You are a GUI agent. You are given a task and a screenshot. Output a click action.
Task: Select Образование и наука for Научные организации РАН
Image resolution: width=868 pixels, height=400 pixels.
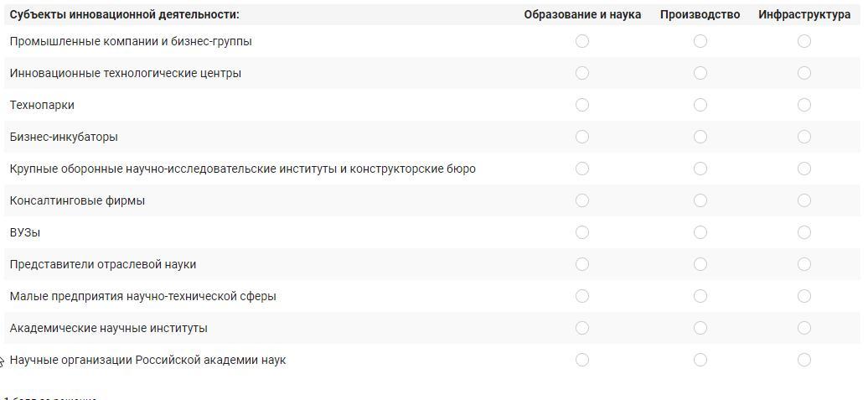click(x=582, y=360)
